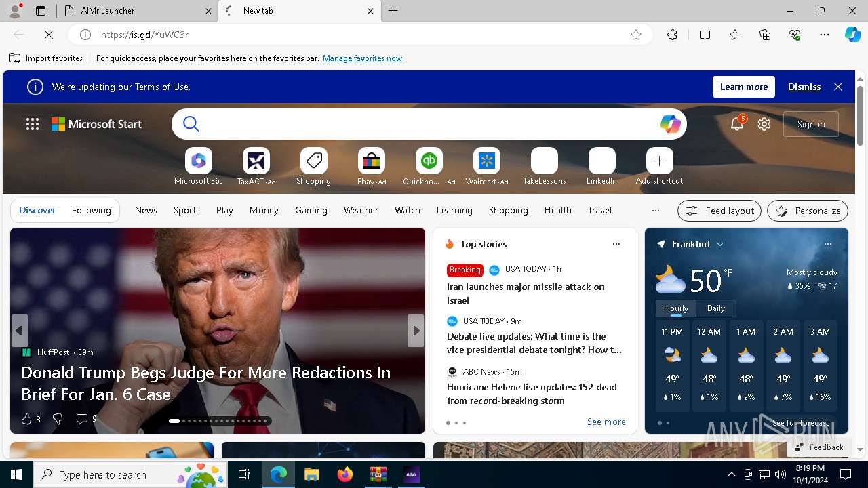Expand more feed categories ellipsis
Viewport: 868px width, 488px height.
[656, 211]
